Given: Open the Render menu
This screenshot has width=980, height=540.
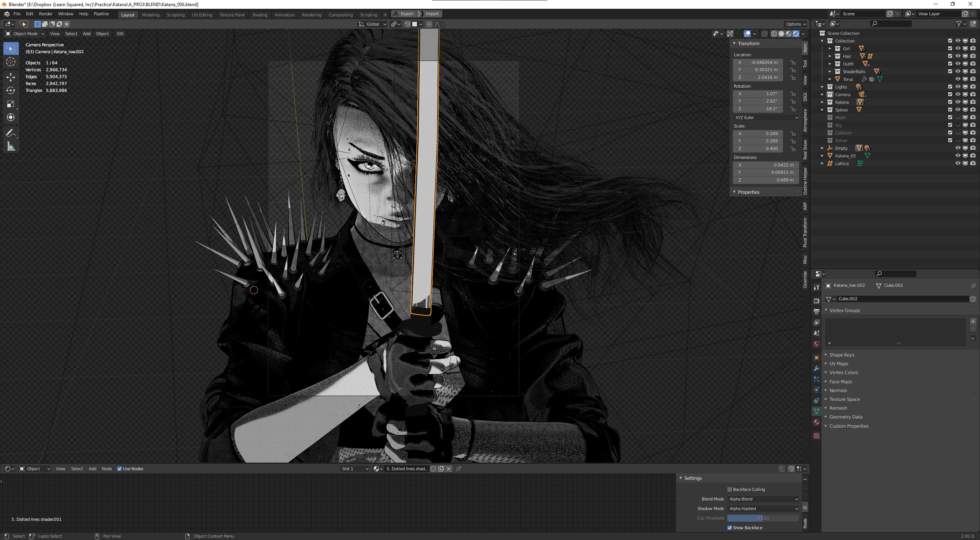Looking at the screenshot, I should (46, 14).
